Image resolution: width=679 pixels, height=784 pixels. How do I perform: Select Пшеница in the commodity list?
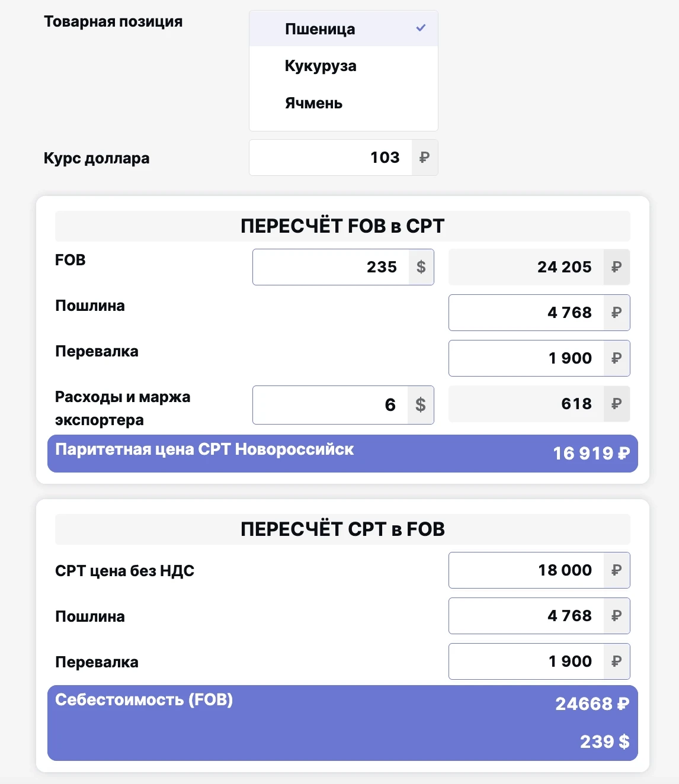point(320,29)
